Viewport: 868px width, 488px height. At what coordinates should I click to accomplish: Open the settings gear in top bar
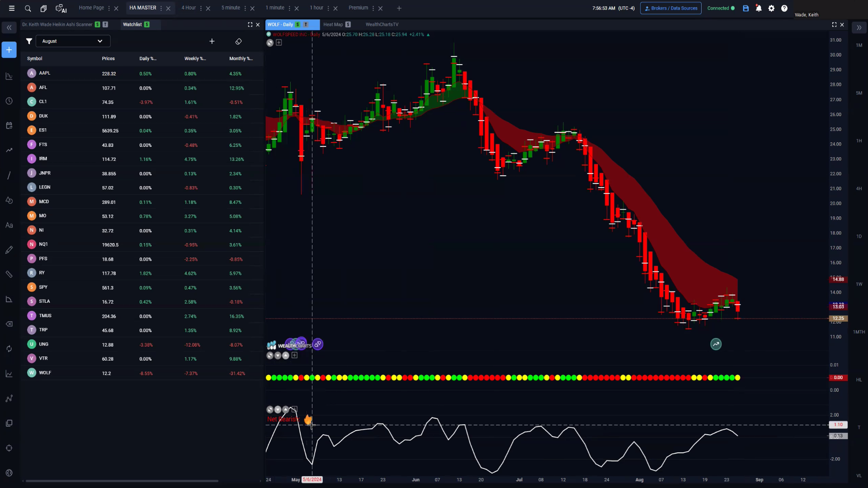coord(771,8)
